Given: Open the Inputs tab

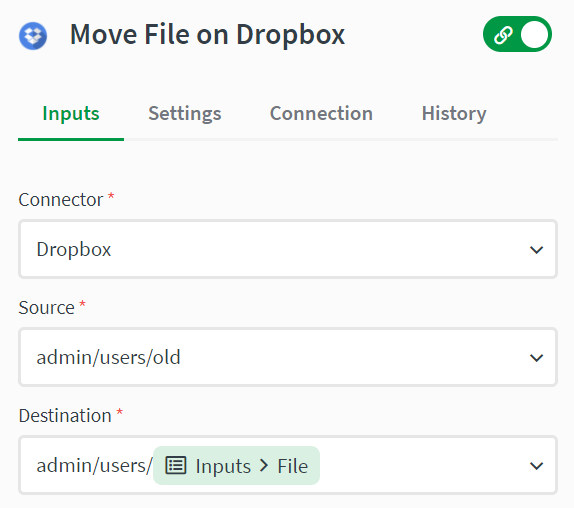Looking at the screenshot, I should (x=71, y=113).
